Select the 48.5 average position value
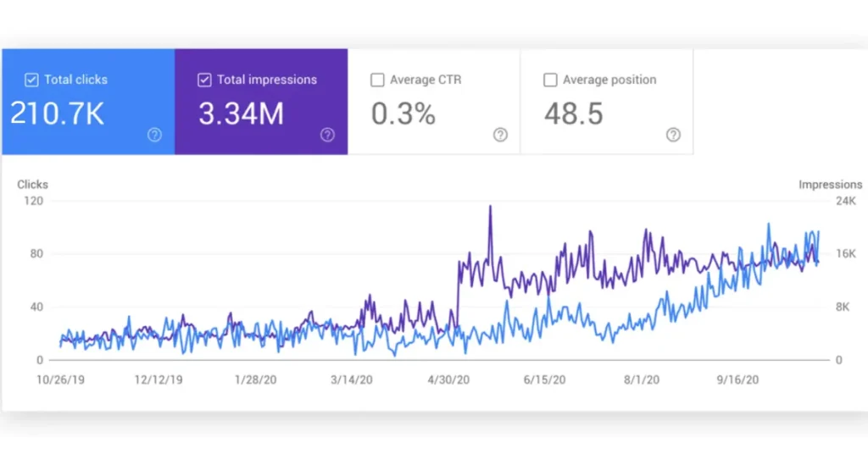Viewport: 868px width, 454px height. [574, 113]
